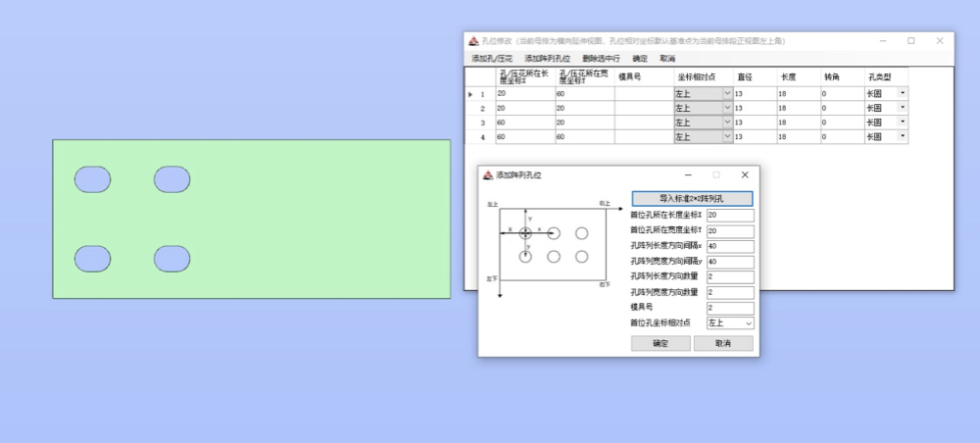Click 添加阵列孔位 in the menu bar
The image size is (980, 443).
pos(547,59)
